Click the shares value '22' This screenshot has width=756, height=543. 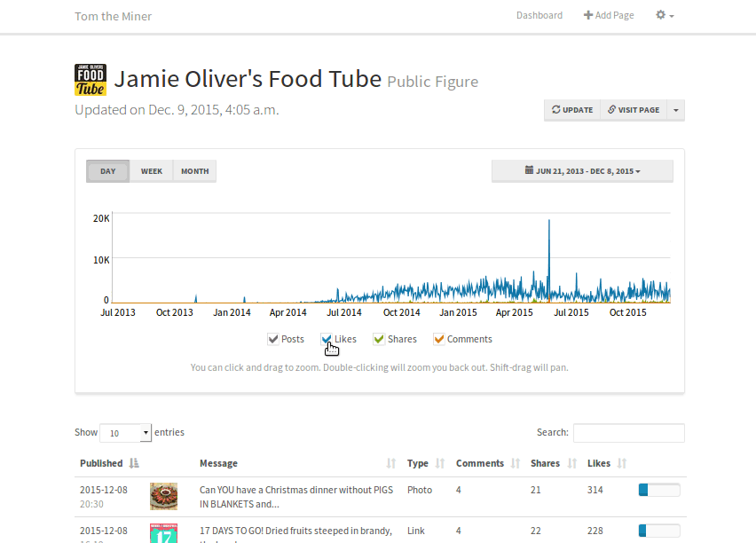(536, 531)
